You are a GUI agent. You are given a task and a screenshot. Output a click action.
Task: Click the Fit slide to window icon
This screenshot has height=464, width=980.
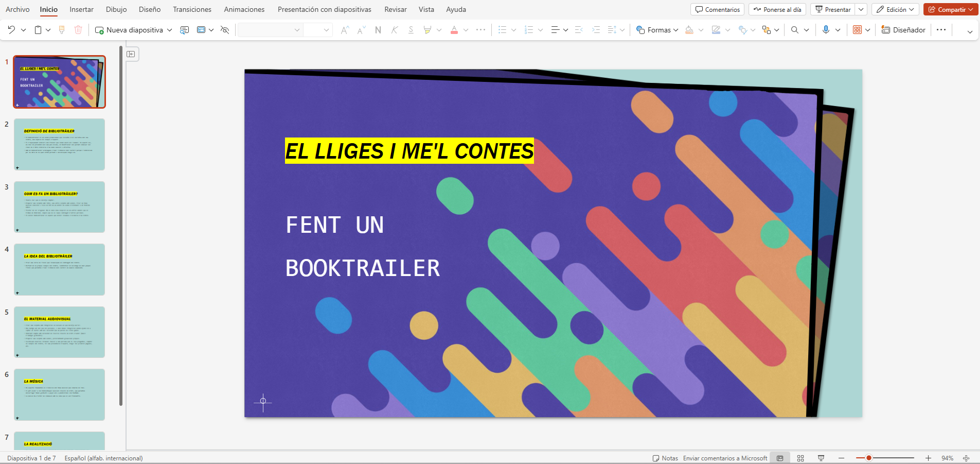(966, 458)
